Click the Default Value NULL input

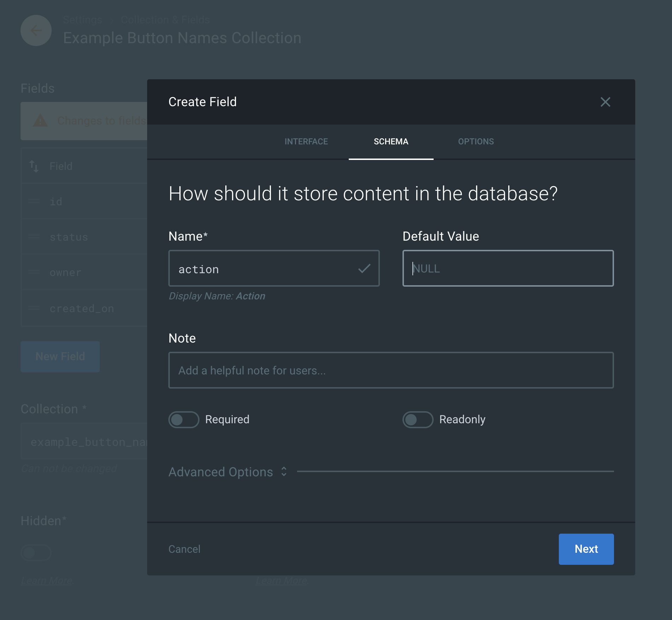tap(508, 269)
